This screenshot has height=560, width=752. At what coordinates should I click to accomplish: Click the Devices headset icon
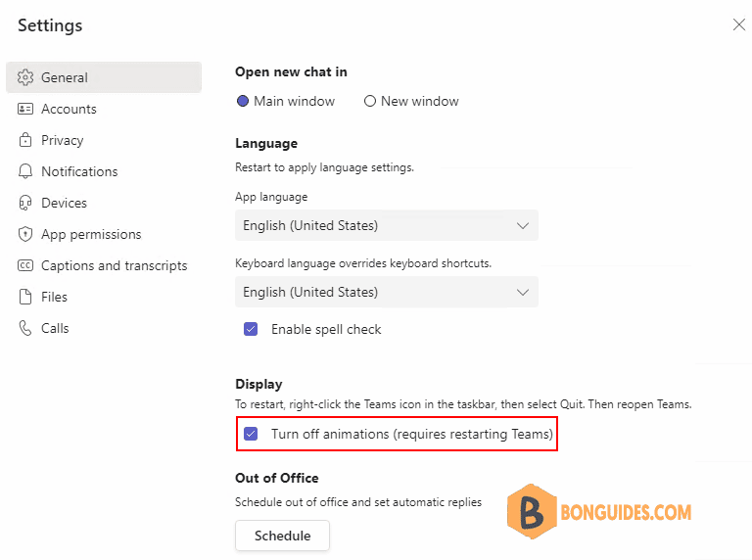[x=25, y=203]
